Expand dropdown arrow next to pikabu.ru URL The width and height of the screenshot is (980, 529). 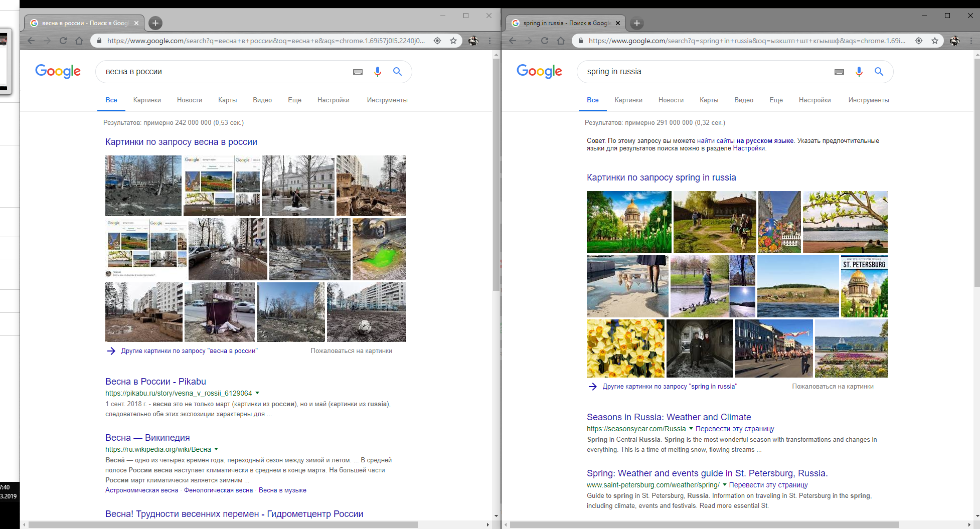pyautogui.click(x=257, y=393)
